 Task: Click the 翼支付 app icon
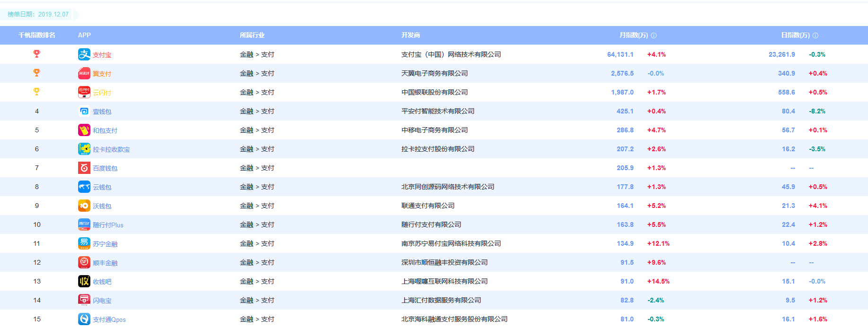coord(84,73)
